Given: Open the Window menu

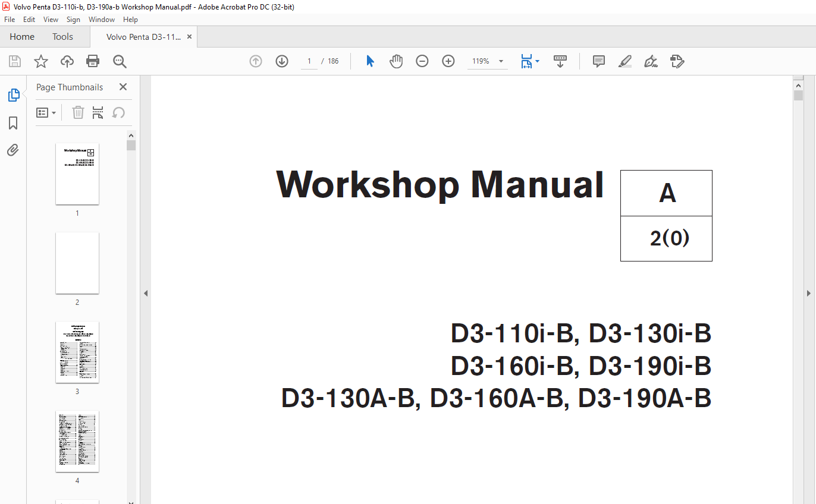Looking at the screenshot, I should click(x=102, y=20).
